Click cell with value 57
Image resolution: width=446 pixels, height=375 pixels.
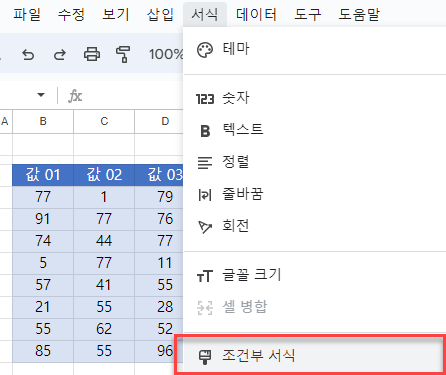[43, 285]
